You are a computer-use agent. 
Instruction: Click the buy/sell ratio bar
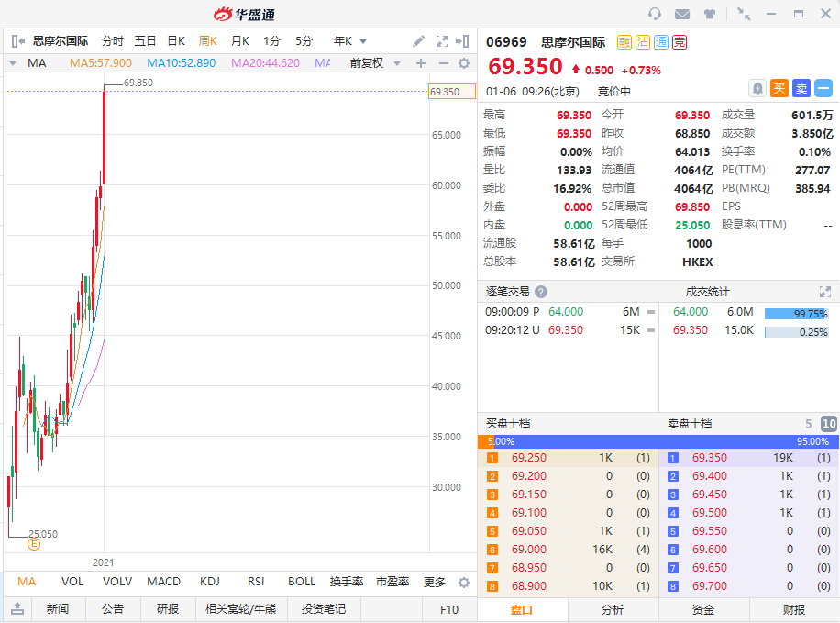(658, 441)
